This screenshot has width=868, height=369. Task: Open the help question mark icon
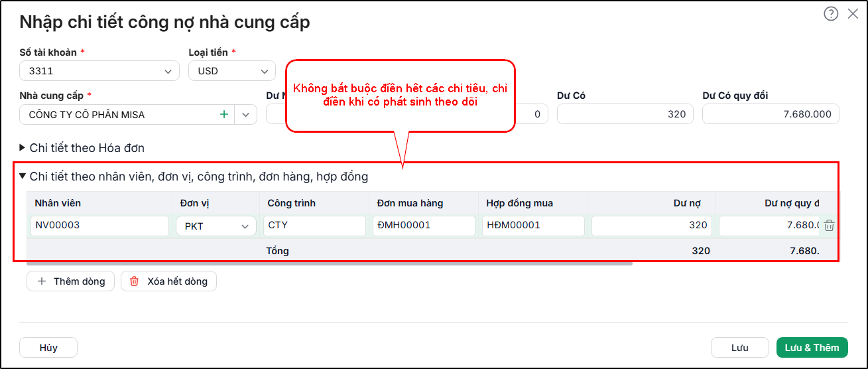[831, 14]
